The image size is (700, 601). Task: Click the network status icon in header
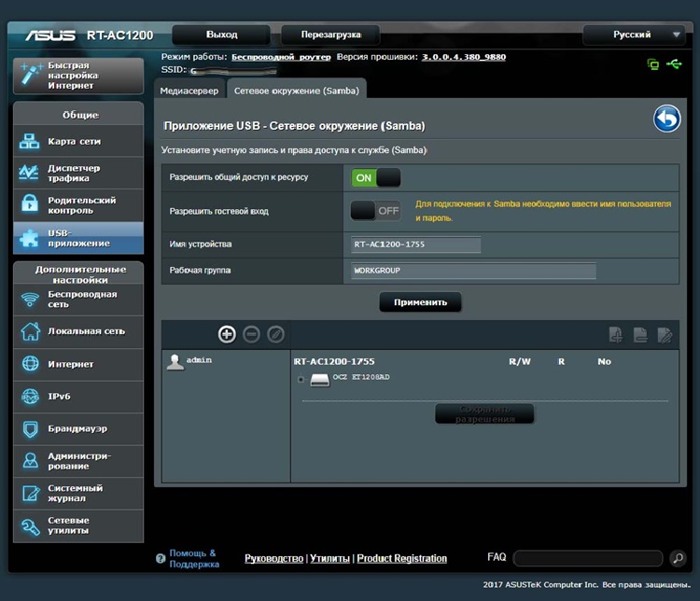653,64
